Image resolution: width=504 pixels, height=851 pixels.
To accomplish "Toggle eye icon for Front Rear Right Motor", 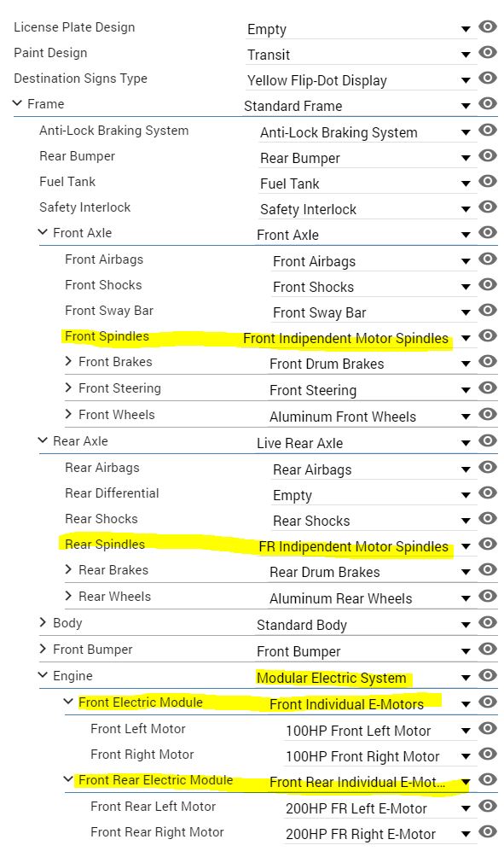I will [x=488, y=831].
